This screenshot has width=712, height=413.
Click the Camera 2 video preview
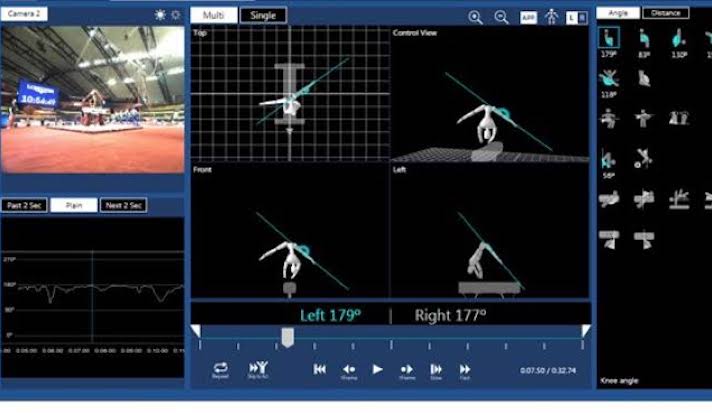pyautogui.click(x=92, y=99)
